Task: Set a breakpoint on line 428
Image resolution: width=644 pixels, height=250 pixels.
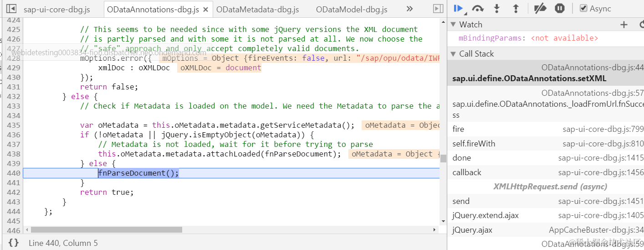Action: [14, 58]
